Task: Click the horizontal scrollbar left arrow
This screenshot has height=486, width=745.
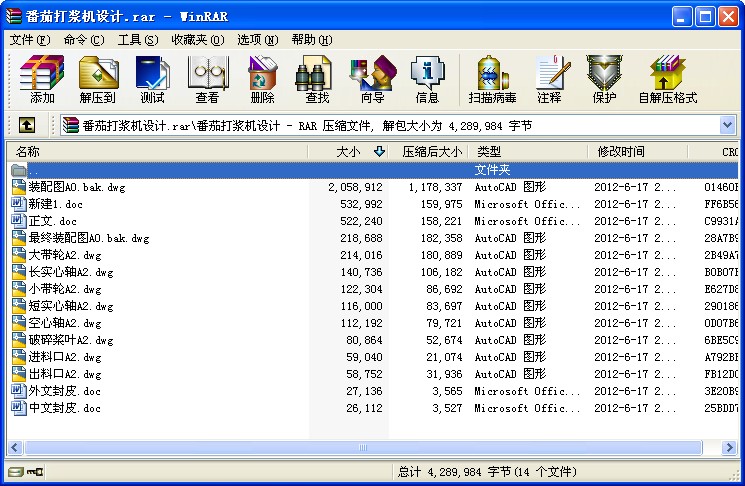Action: click(14, 448)
